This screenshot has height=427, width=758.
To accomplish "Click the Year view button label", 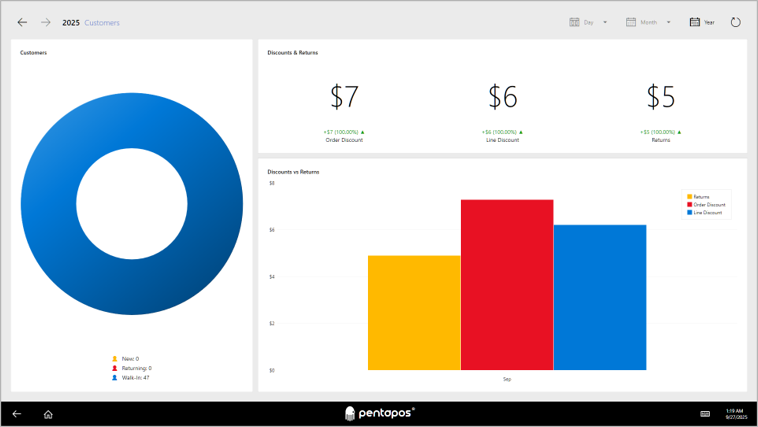I will (709, 22).
